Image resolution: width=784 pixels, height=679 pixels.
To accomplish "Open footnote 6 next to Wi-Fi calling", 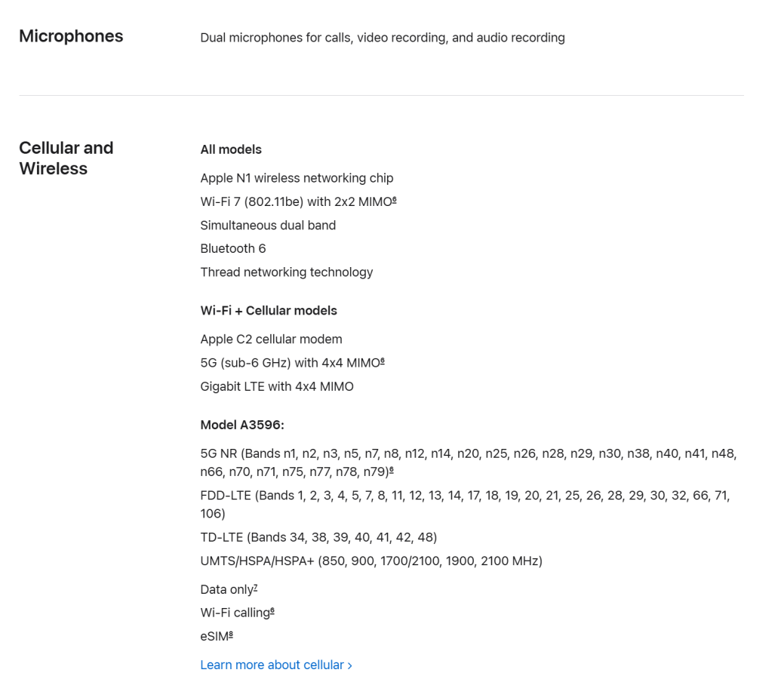I will click(272, 611).
